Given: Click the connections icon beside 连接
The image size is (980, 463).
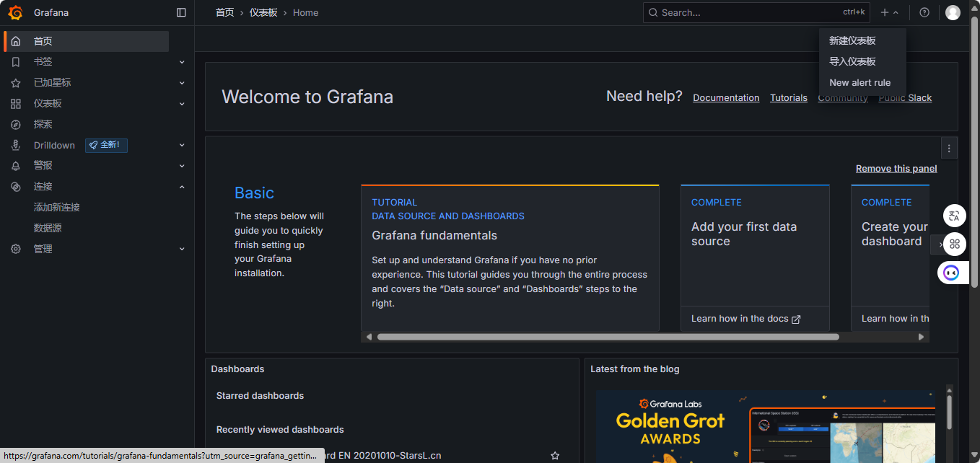Looking at the screenshot, I should [16, 186].
